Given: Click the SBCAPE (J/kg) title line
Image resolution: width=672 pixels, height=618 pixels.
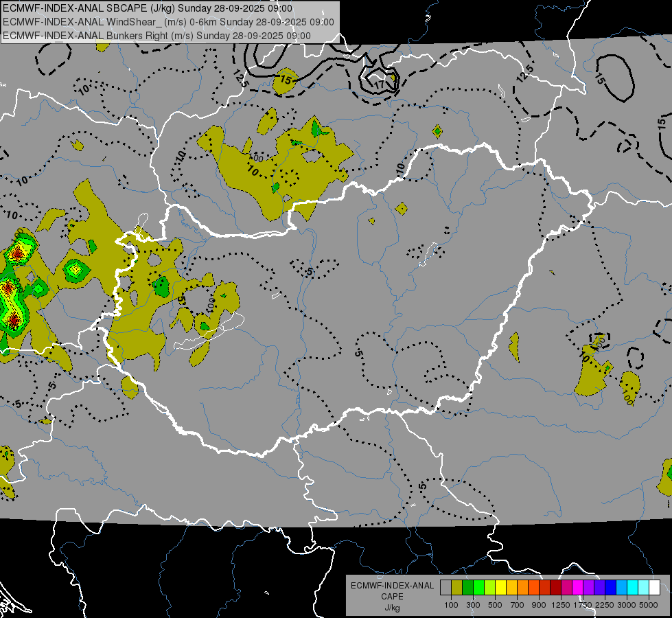Looking at the screenshot, I should (148, 8).
